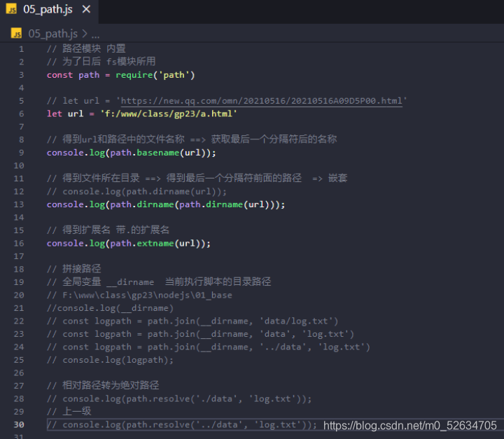Click line number 1 in the gutter
The width and height of the screenshot is (504, 439).
coord(21,49)
